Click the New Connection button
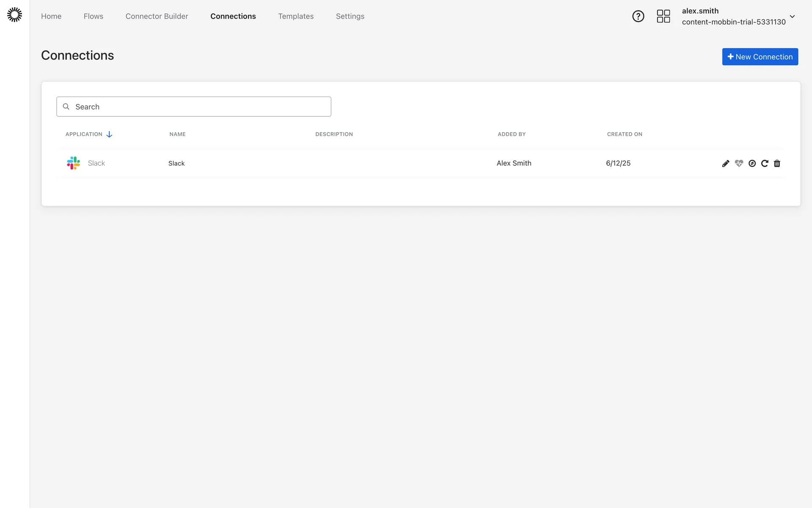Viewport: 812px width, 508px height. pyautogui.click(x=760, y=57)
